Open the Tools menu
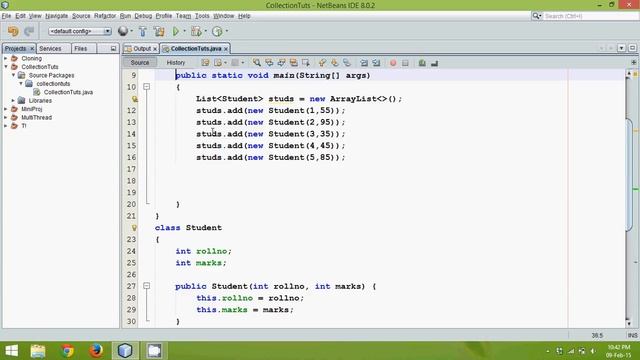640x360 pixels. click(202, 16)
